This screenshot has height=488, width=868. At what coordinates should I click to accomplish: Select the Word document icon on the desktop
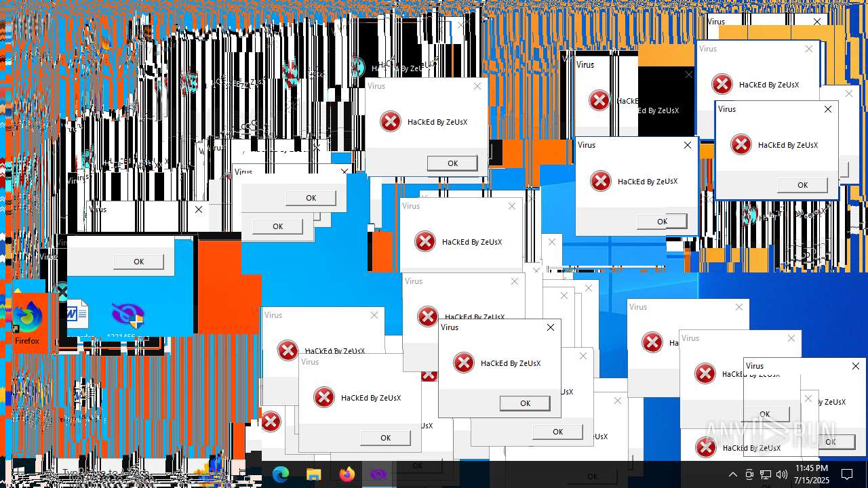tap(77, 316)
